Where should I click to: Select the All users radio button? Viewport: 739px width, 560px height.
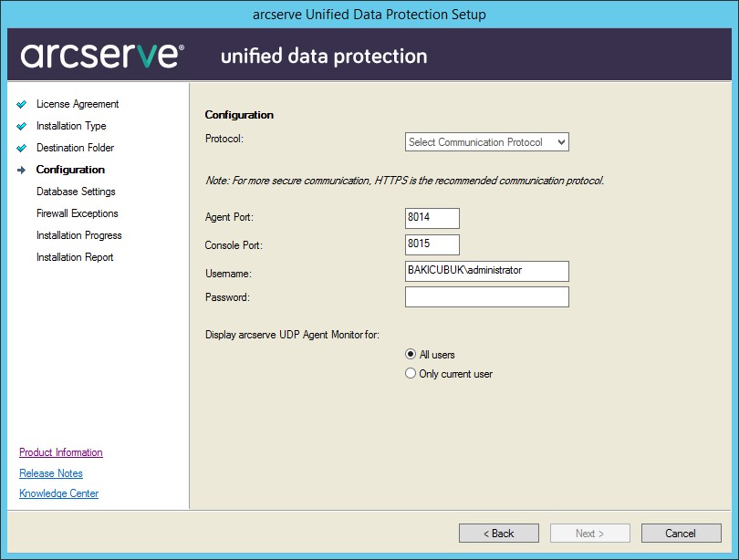411,354
